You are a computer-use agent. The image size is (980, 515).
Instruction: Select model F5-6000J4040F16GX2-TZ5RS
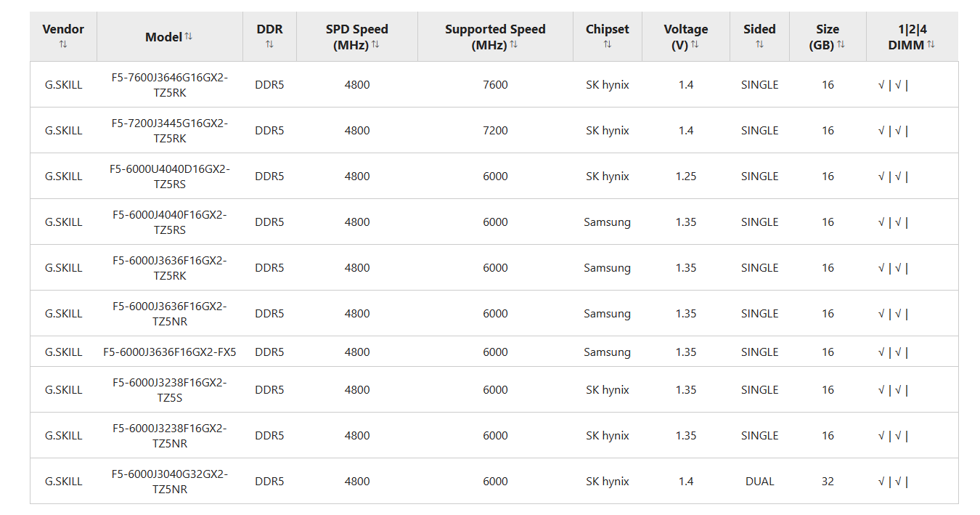[170, 222]
